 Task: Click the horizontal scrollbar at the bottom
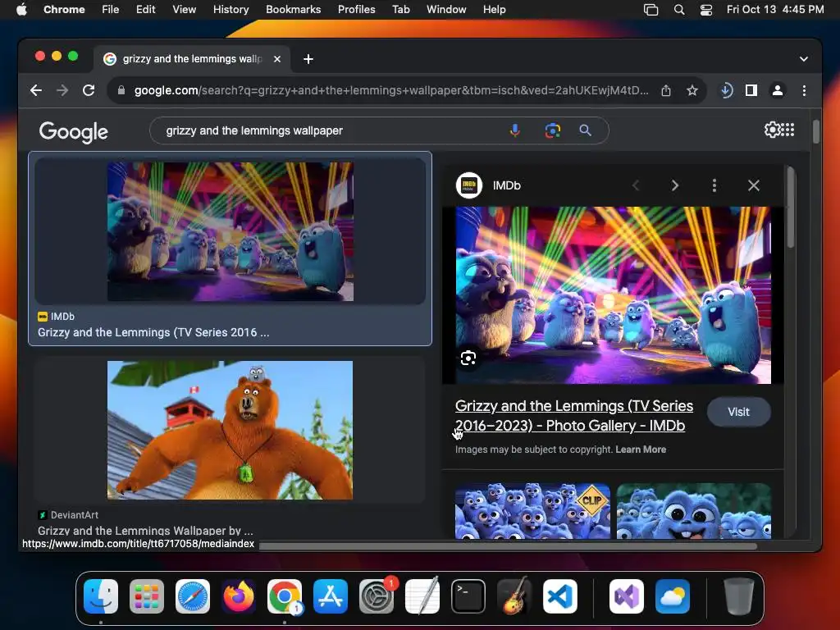coord(508,546)
